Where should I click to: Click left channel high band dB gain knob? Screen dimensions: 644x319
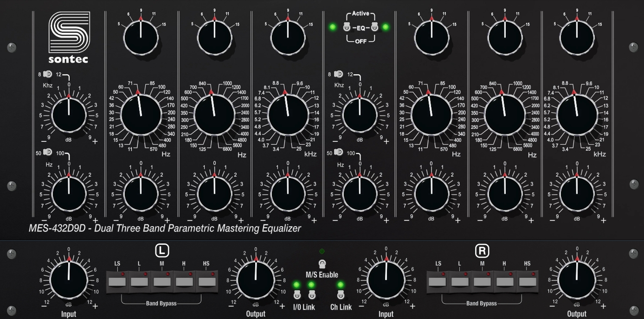pos(288,193)
